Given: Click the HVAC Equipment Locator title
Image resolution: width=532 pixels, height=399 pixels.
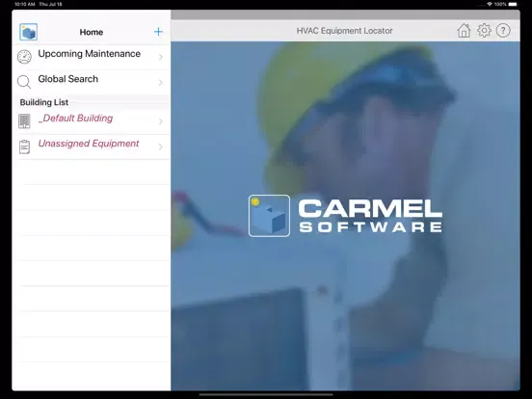Looking at the screenshot, I should coord(344,31).
